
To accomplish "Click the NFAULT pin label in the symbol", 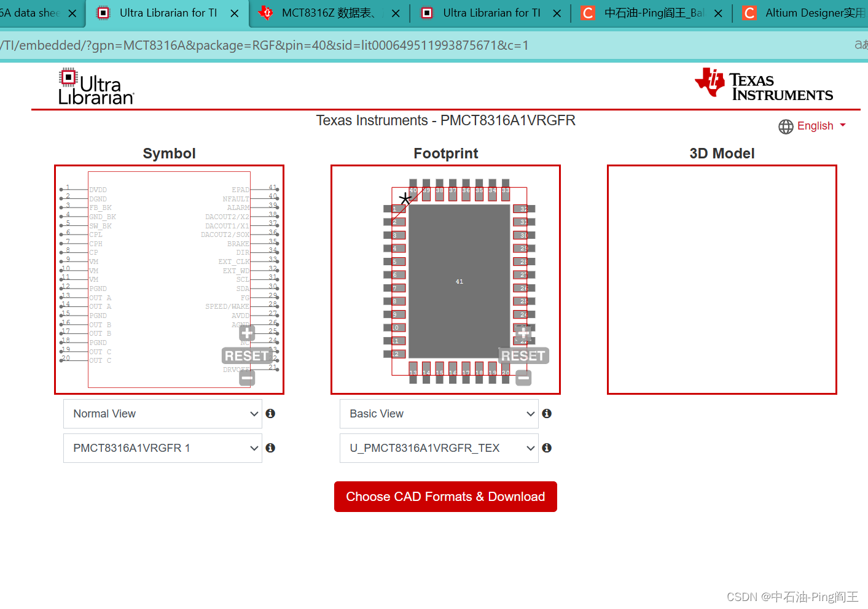I will point(236,199).
